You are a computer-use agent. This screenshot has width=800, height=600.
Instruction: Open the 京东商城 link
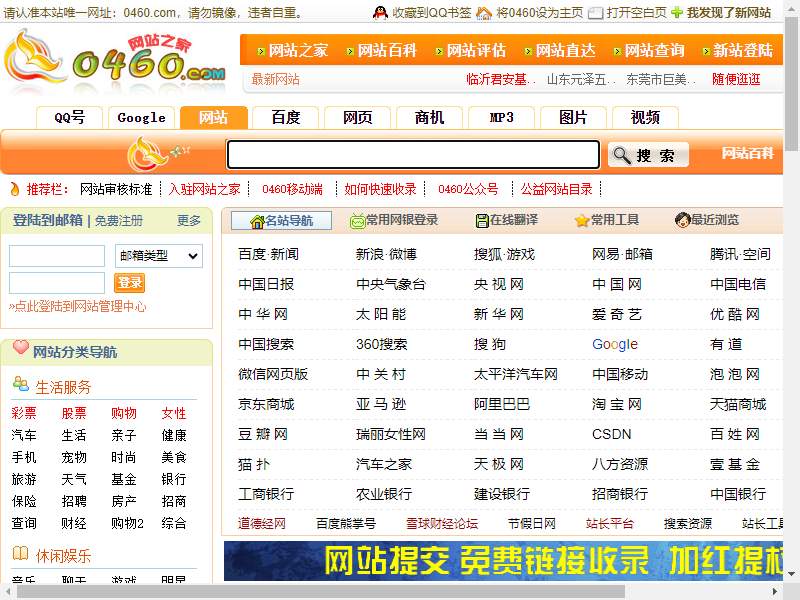(266, 405)
